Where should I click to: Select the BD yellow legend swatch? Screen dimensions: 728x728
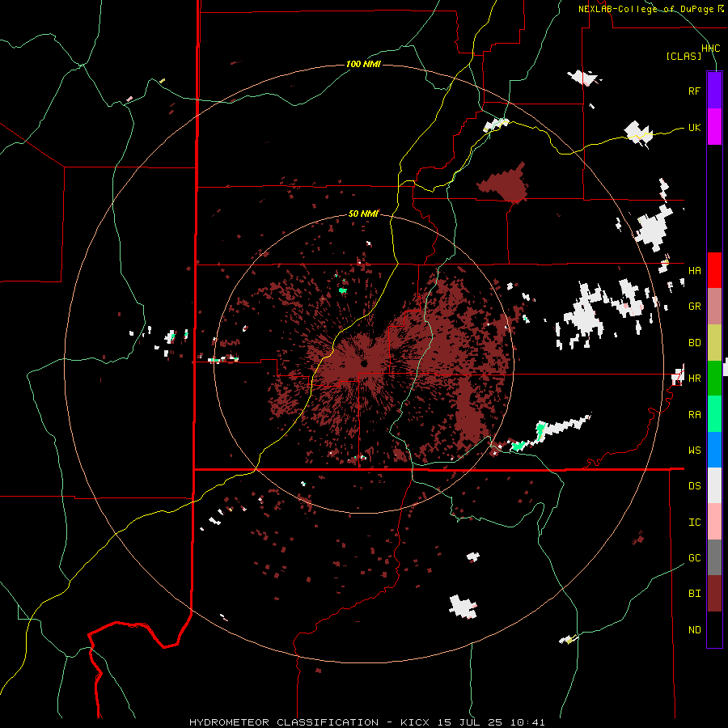click(714, 343)
